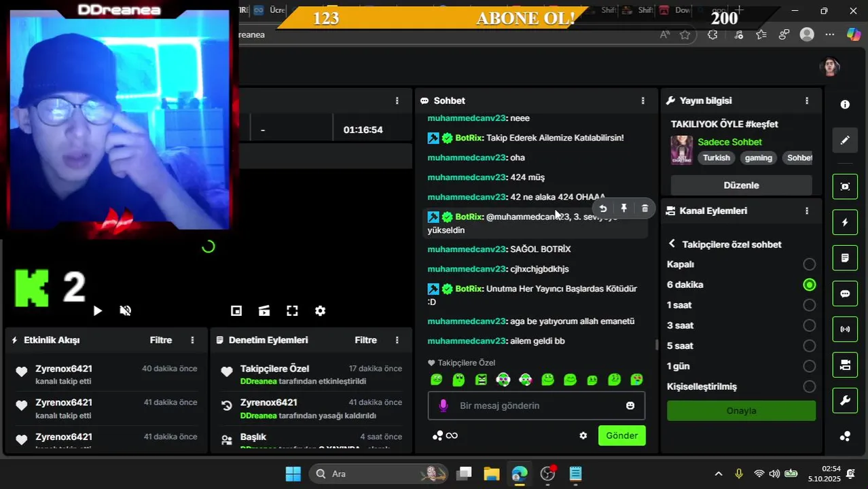The width and height of the screenshot is (868, 489).
Task: Open the layout sidebar icon above the wrench
Action: [x=845, y=365]
